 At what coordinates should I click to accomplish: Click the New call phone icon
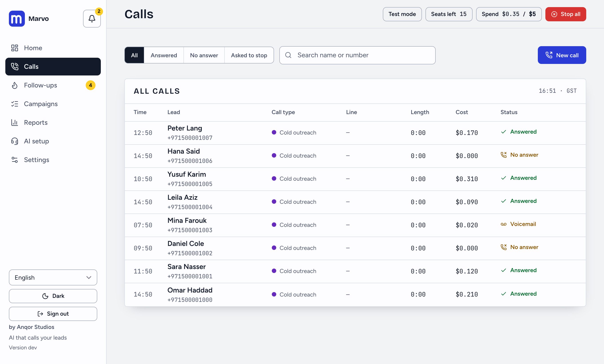tap(549, 55)
